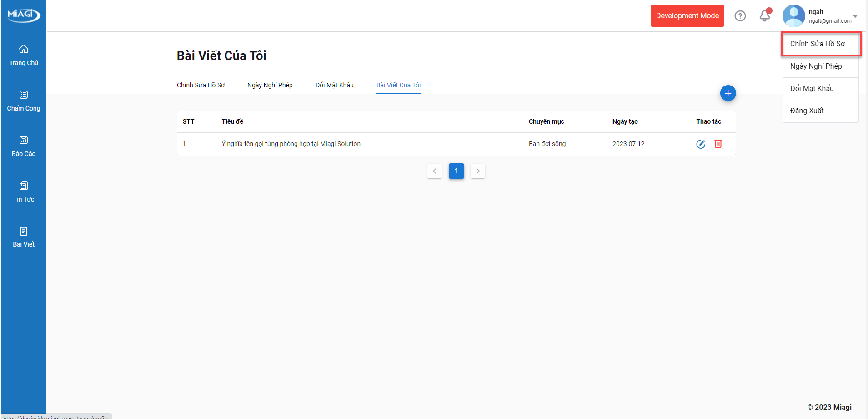Open Chấm Công timekeeping in sidebar
The width and height of the screenshot is (868, 419).
24,101
